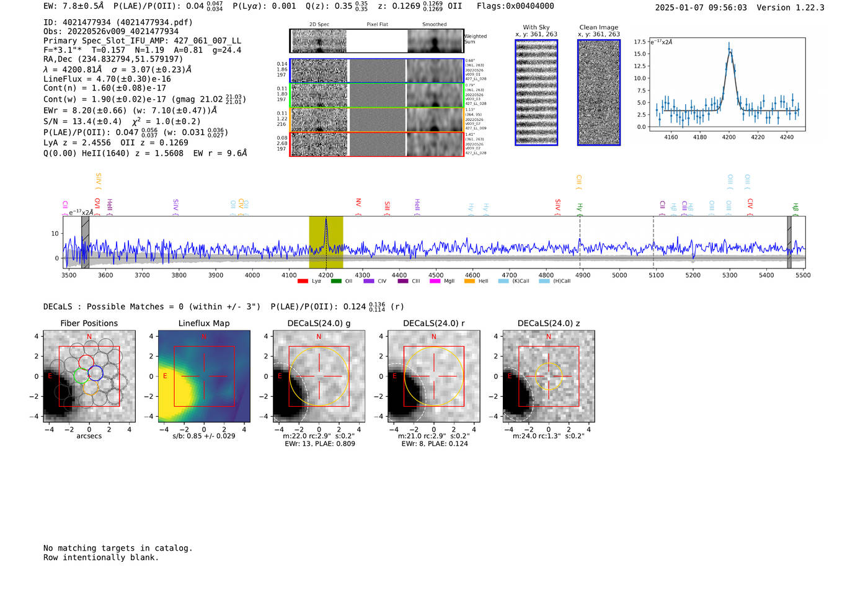Screen dimensions: 868x591
Task: Click the 'EW: 7.8±0.5Å' header value
Action: tap(74, 6)
